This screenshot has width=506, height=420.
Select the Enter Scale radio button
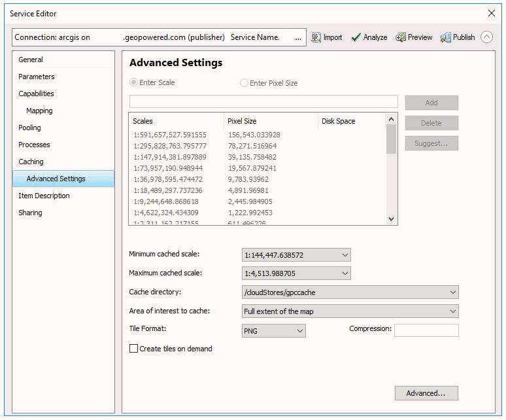[x=134, y=83]
